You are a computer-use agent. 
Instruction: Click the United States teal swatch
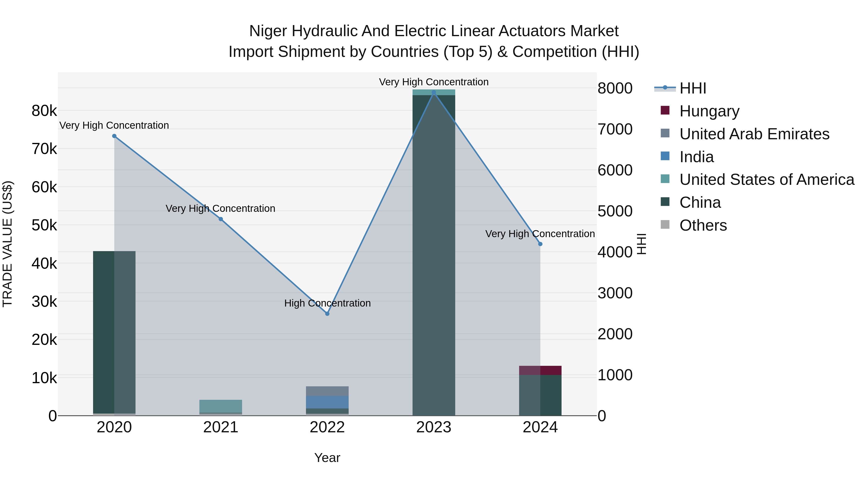[x=665, y=179]
